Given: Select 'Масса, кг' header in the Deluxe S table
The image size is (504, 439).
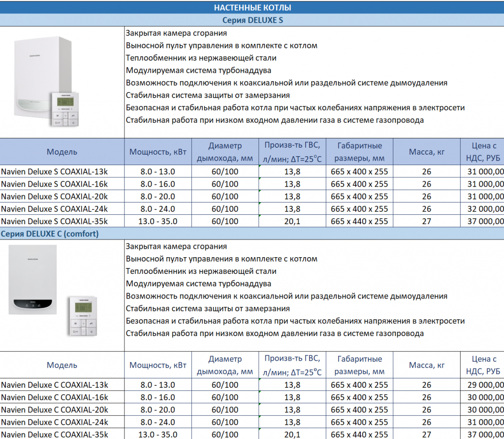Looking at the screenshot, I should coord(427,152).
